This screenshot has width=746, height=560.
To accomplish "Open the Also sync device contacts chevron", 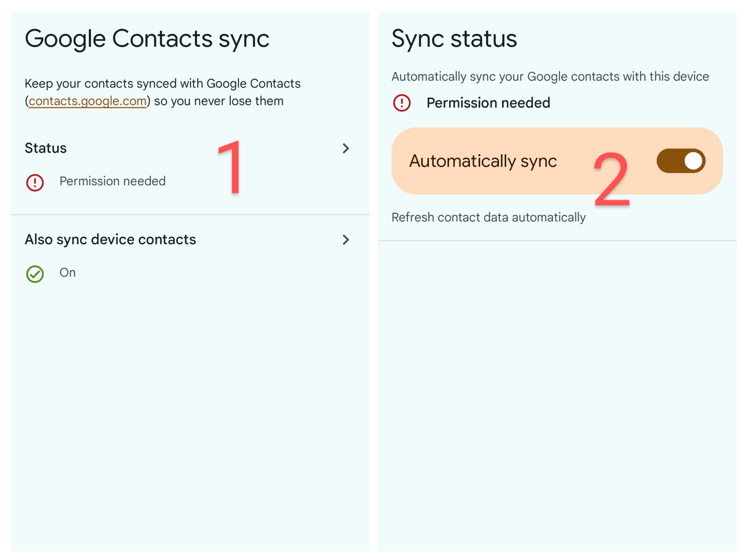I will [x=346, y=240].
